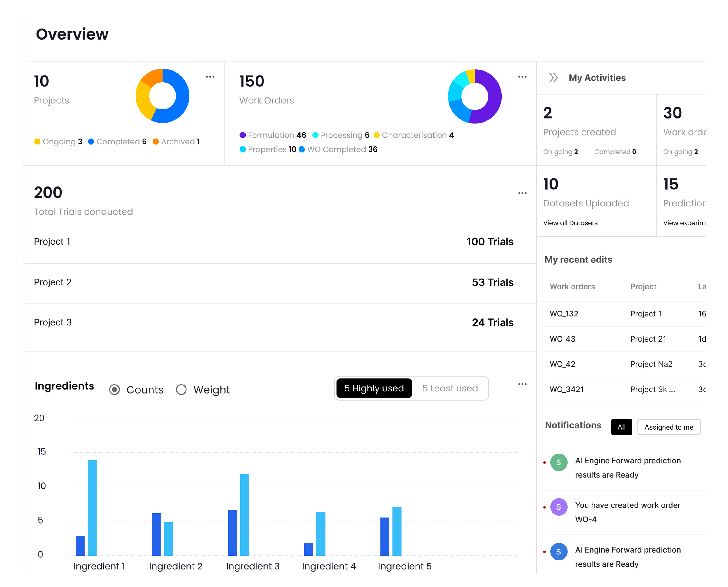Click the yellow Ongoing legend dot
Viewport: 728px width, 587px height.
click(37, 141)
